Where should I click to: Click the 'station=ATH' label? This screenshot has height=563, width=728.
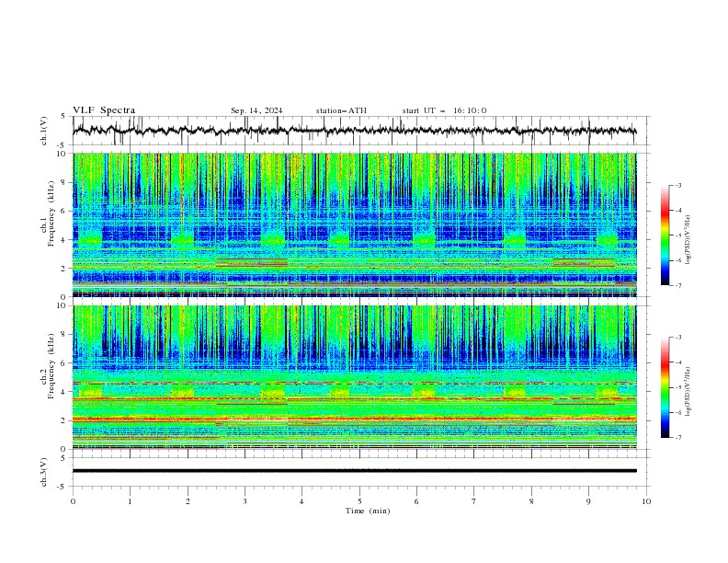point(341,110)
